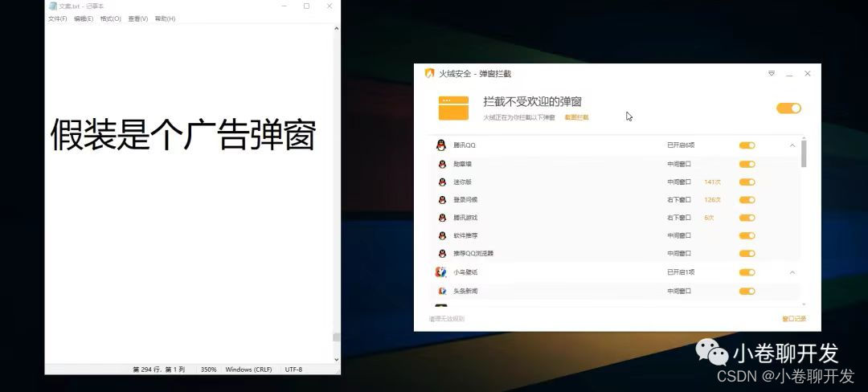Open the 格式(O) menu in Notepad
Screen dimensions: 868x392
click(x=111, y=18)
